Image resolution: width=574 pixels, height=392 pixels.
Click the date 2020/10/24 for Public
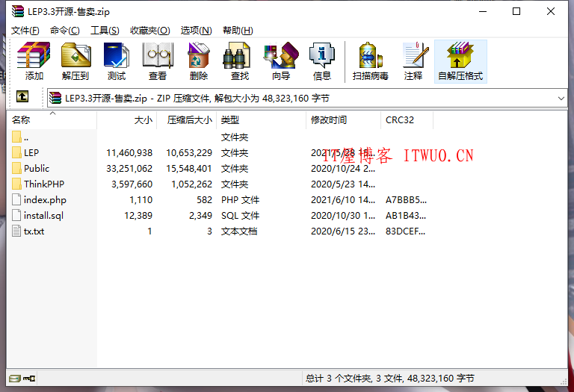pyautogui.click(x=343, y=169)
